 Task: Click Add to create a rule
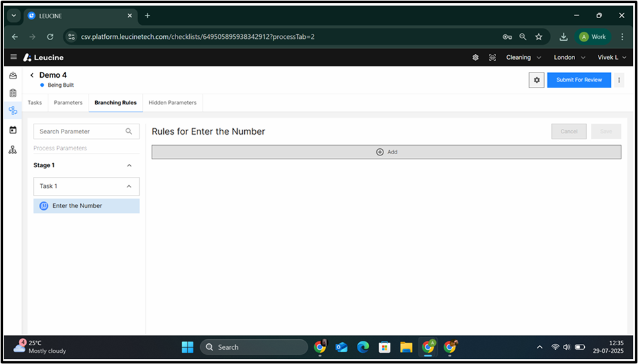(386, 152)
